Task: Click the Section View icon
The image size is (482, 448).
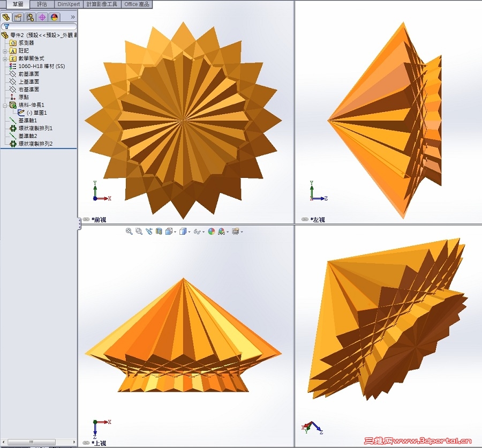Action: pos(159,232)
